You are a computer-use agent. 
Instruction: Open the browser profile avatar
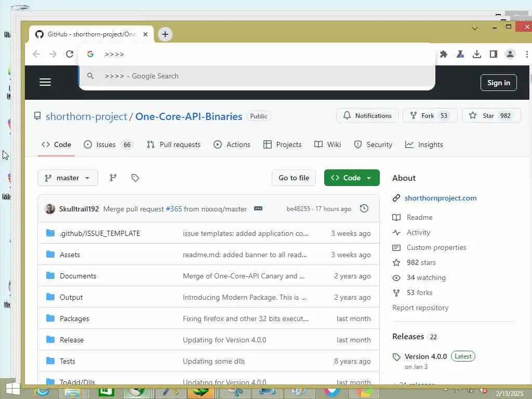510,54
